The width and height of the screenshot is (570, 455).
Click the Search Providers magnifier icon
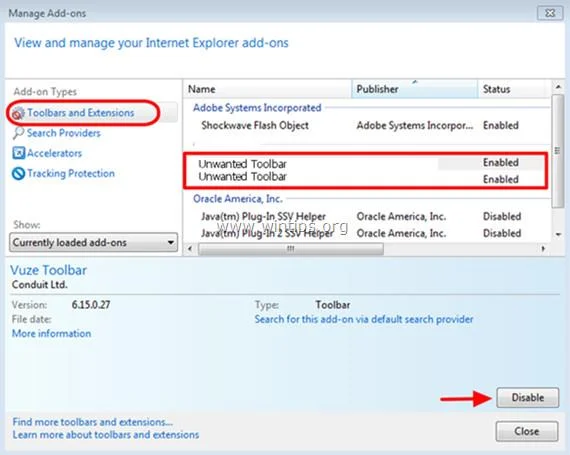point(18,133)
